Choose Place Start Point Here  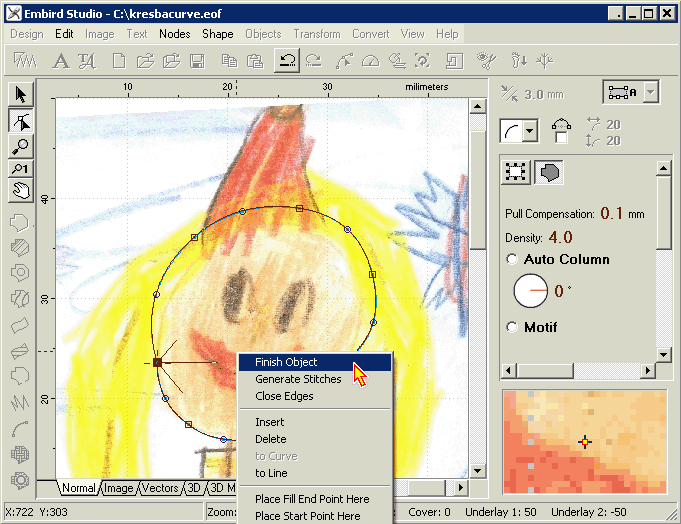[315, 516]
